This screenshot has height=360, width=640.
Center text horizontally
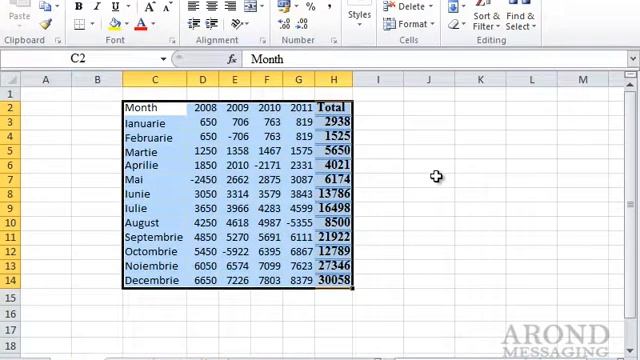(x=212, y=6)
